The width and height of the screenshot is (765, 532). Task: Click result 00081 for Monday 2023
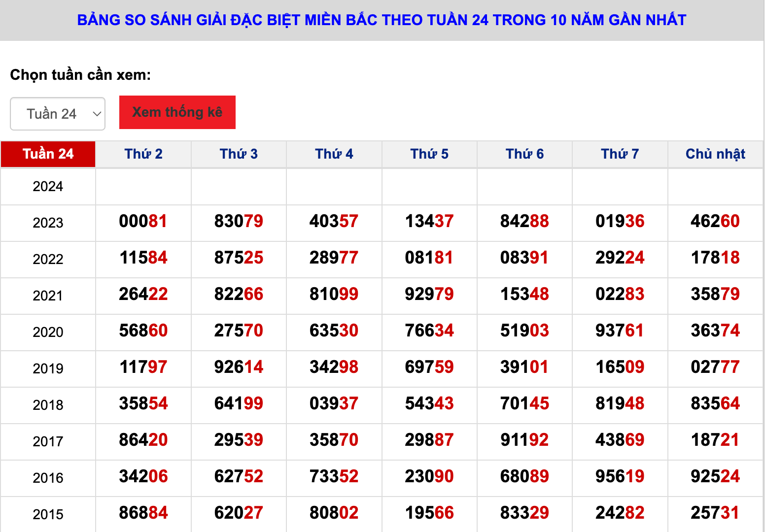coord(143,222)
